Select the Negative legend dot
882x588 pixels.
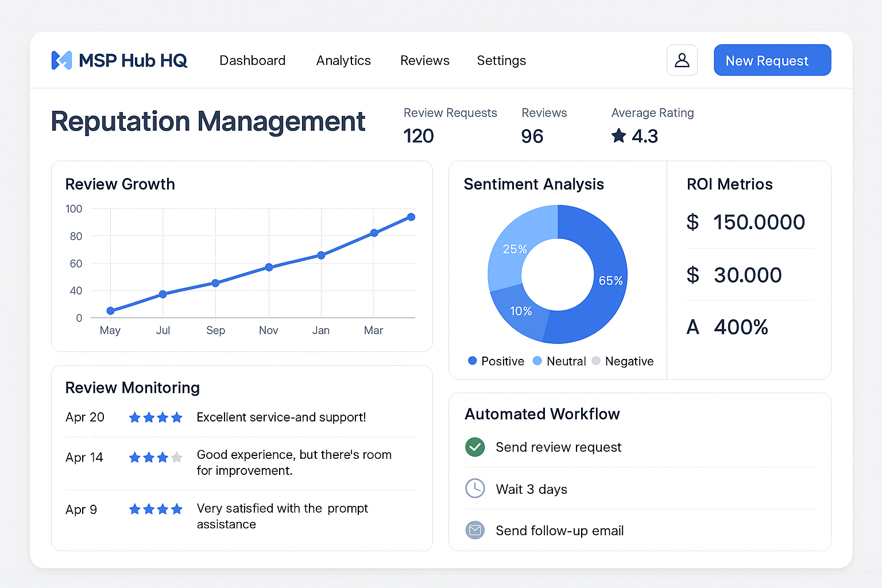coord(596,361)
